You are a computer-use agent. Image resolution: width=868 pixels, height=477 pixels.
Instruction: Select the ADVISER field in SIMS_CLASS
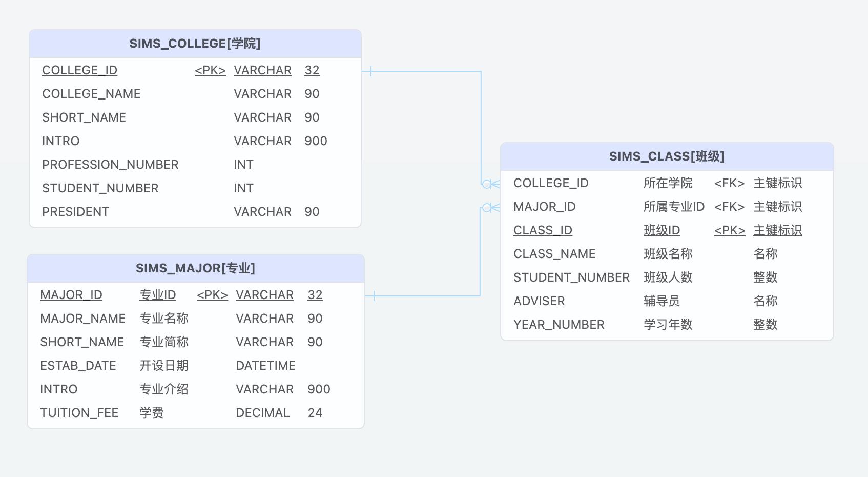click(x=539, y=301)
